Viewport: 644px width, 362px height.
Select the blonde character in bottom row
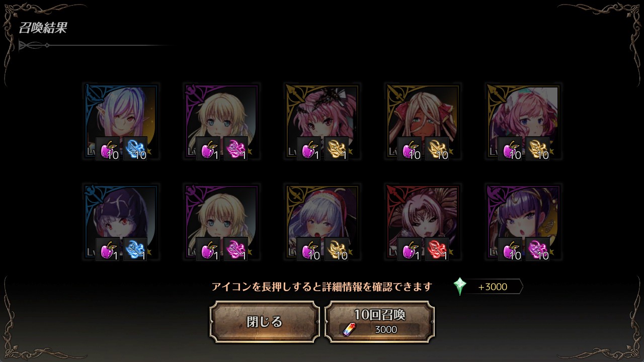point(221,222)
